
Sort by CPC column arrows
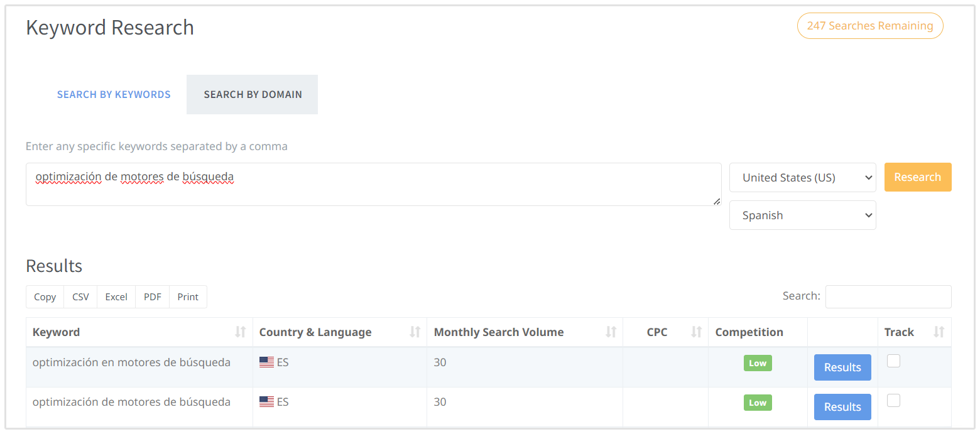pyautogui.click(x=696, y=332)
